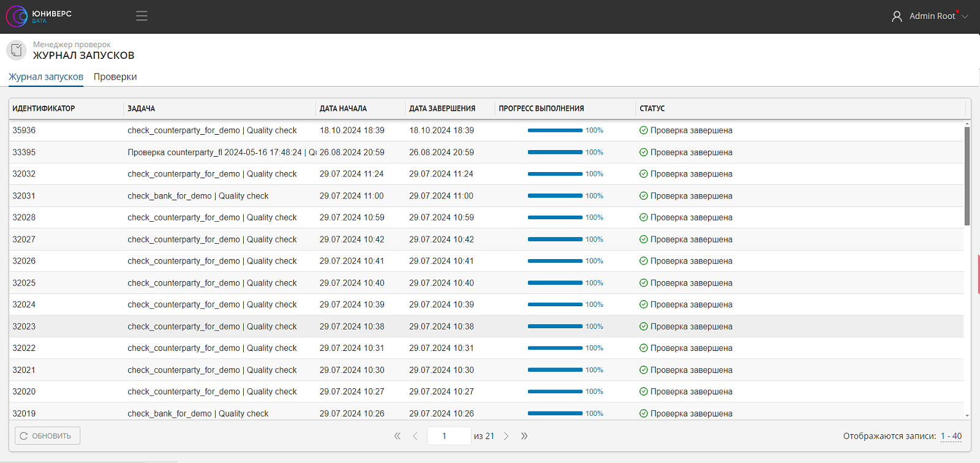Click the scrollbar down arrow of the table
The height and width of the screenshot is (463, 980).
click(x=967, y=415)
